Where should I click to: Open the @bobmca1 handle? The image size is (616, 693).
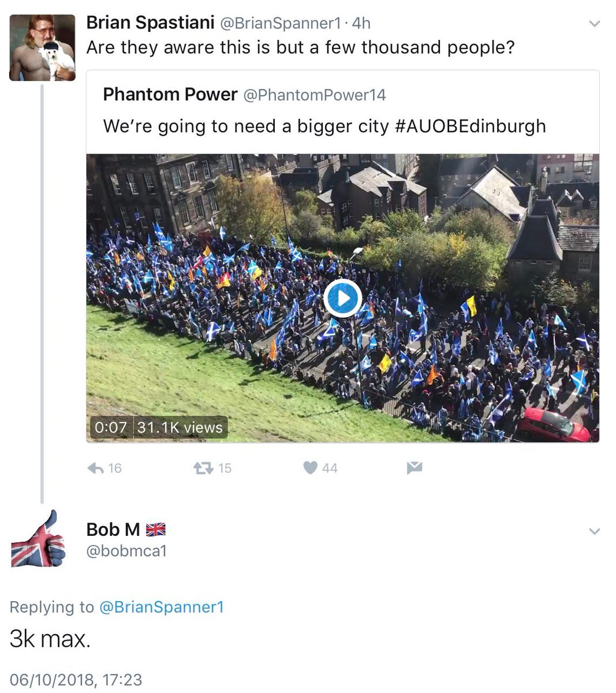coord(126,551)
